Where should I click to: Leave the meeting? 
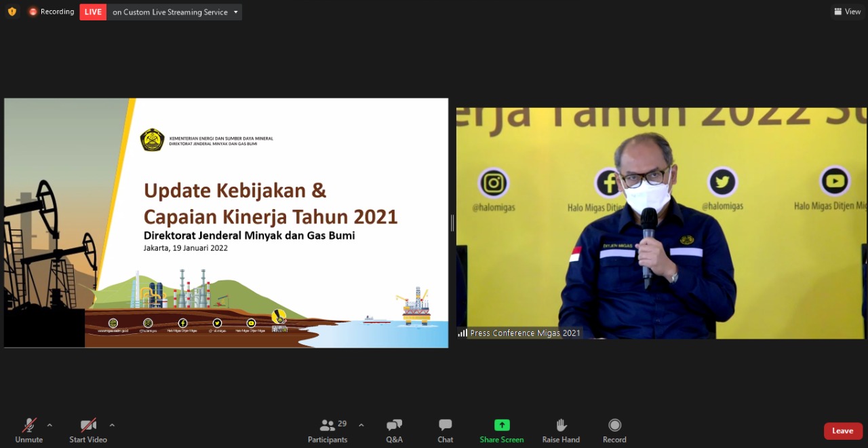pyautogui.click(x=842, y=430)
